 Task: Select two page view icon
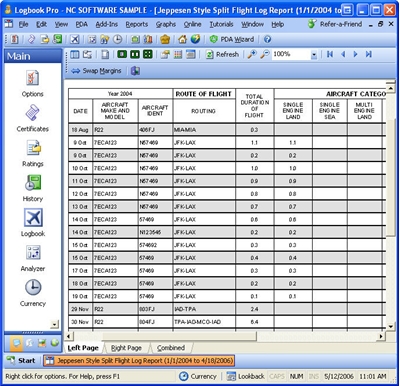point(135,54)
